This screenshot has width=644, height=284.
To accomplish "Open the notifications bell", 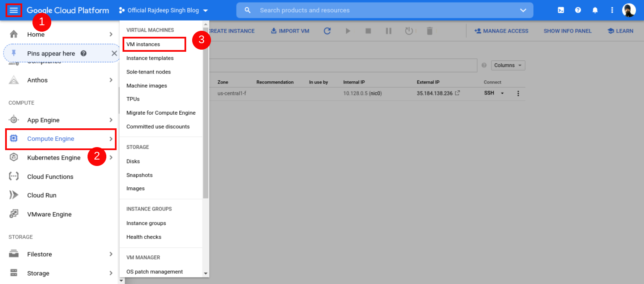I will tap(595, 10).
